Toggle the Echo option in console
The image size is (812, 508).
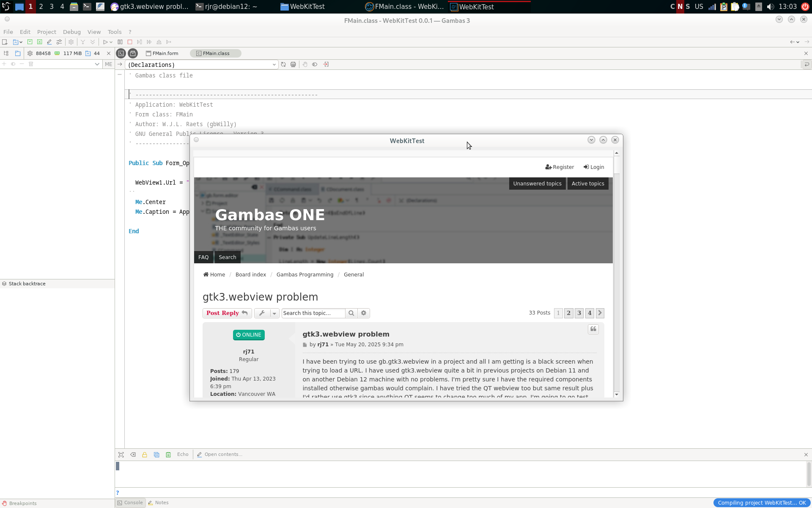[183, 454]
